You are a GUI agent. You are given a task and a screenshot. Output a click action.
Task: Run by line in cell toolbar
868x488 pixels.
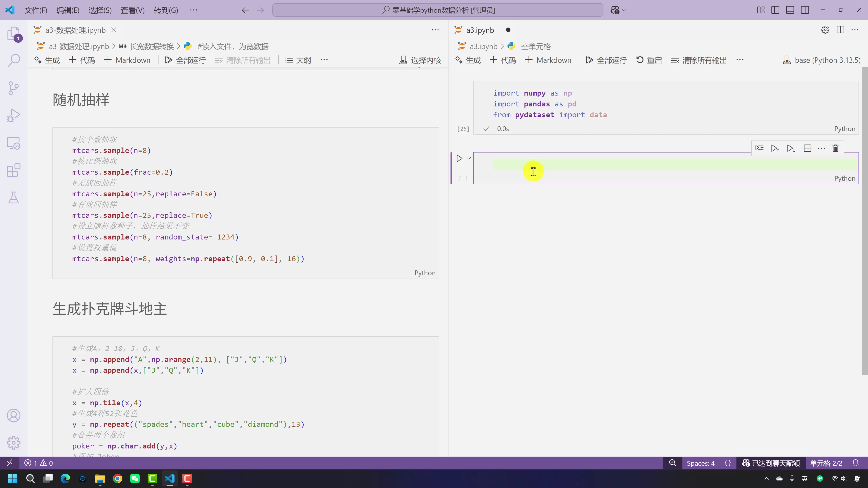759,148
